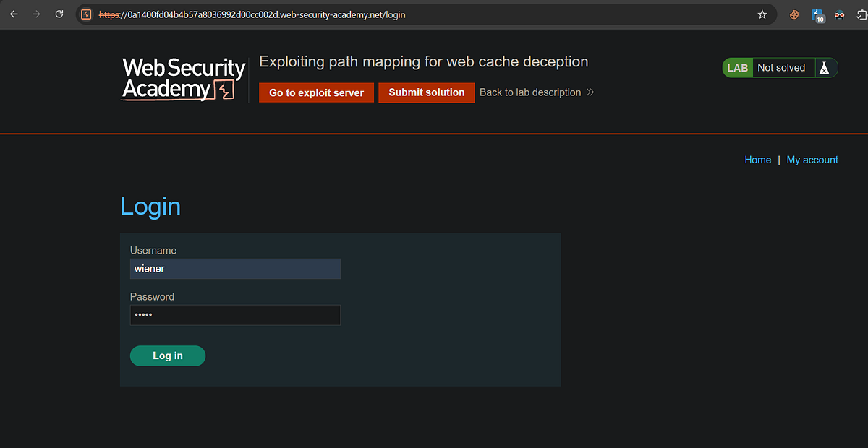Screen dimensions: 868x448
Task: Navigate to the Home link
Action: [x=758, y=160]
